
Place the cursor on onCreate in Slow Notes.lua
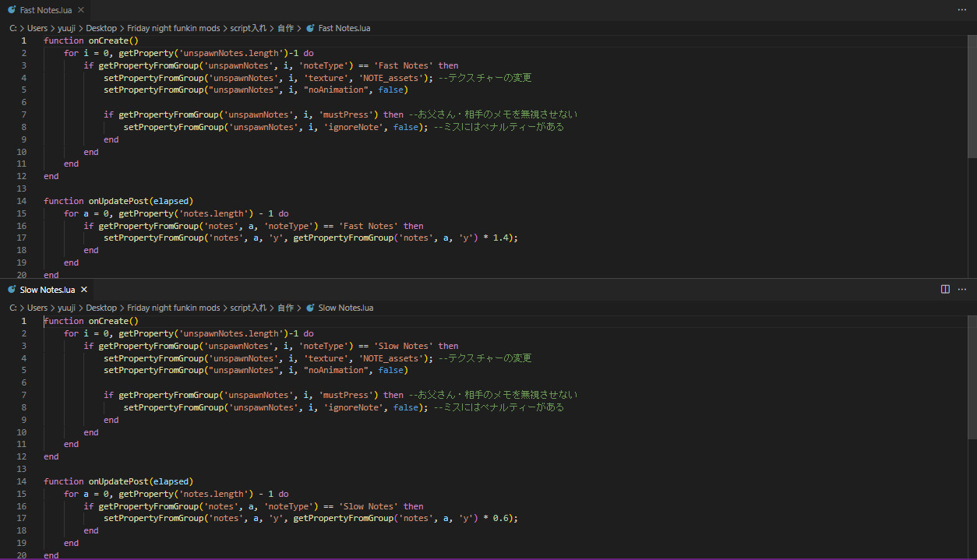(111, 320)
